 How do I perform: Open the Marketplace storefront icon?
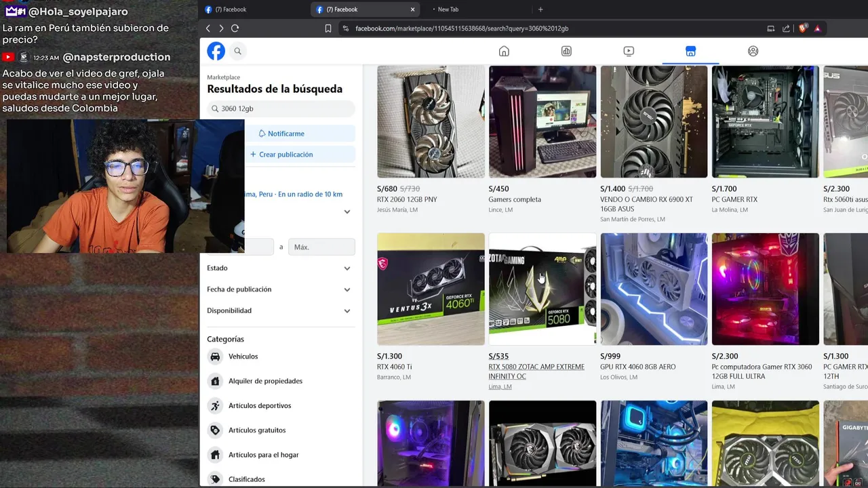[690, 51]
